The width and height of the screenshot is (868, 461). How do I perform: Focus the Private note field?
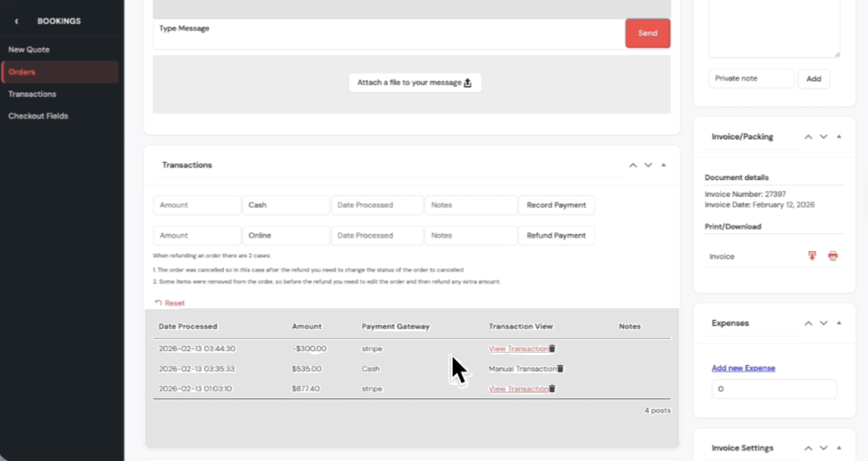[751, 79]
